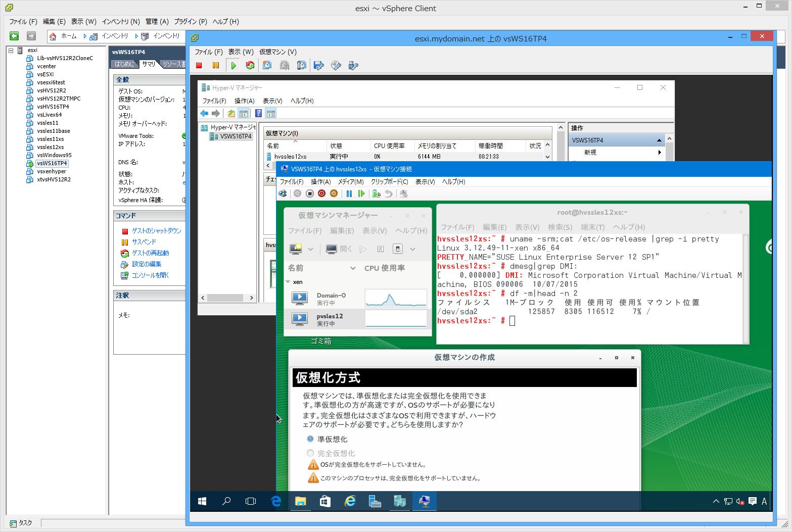Click red shut down icon in VM connection toolbar
The height and width of the screenshot is (532, 792).
pos(321,194)
